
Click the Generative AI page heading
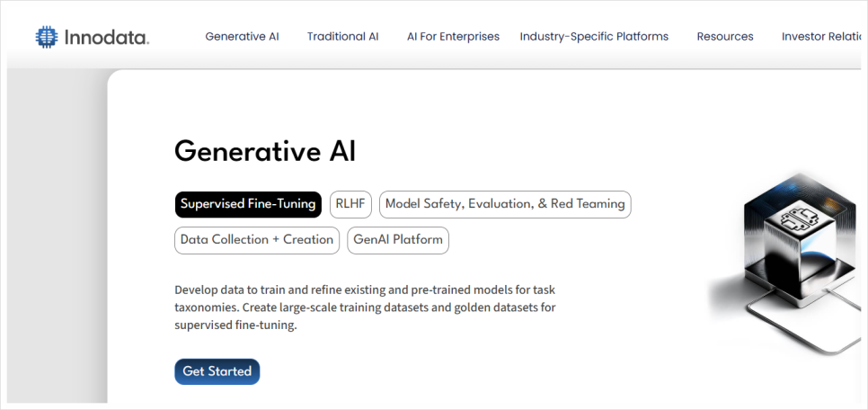[x=265, y=151]
